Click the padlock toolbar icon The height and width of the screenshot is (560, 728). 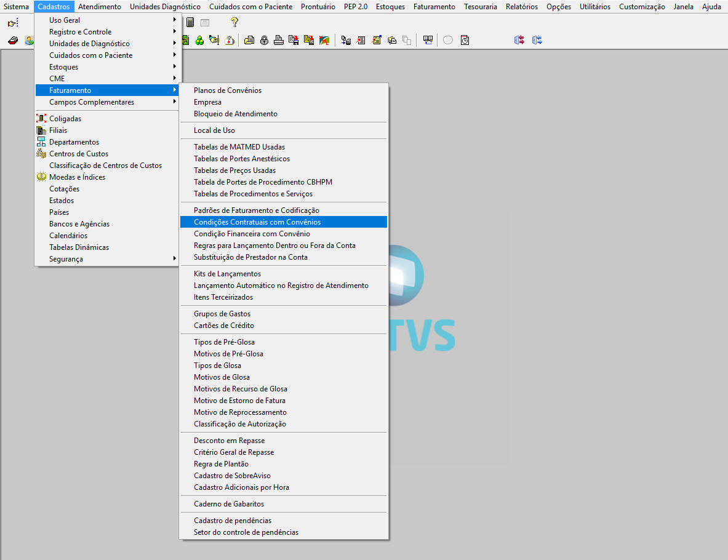pos(264,41)
